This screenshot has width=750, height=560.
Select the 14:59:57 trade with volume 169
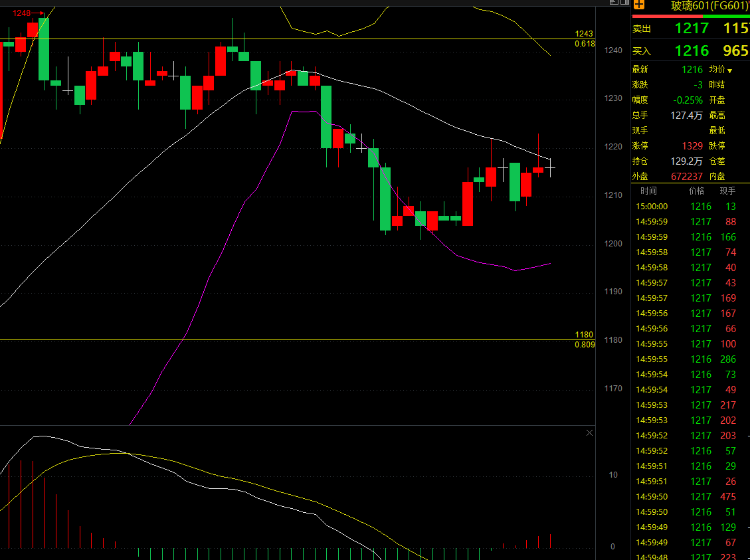point(690,298)
